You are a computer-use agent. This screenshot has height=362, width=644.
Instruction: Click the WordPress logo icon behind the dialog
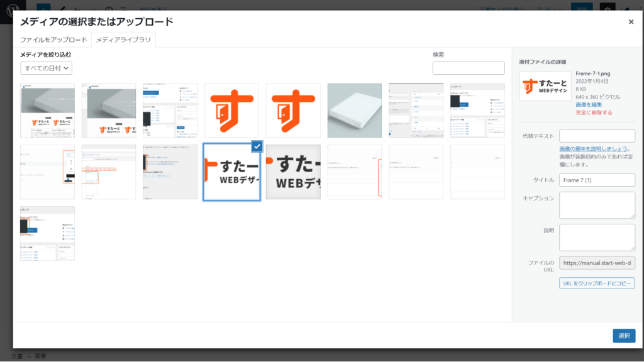point(13,10)
